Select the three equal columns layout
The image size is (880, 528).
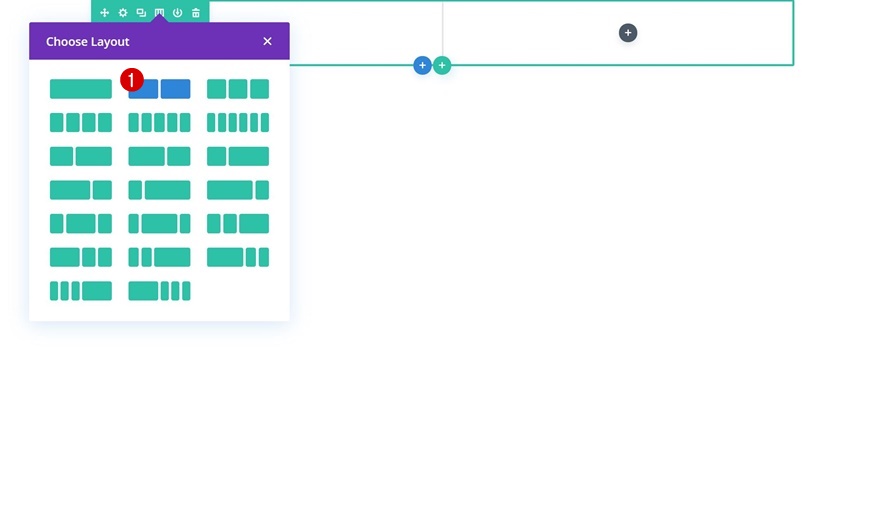(x=238, y=89)
